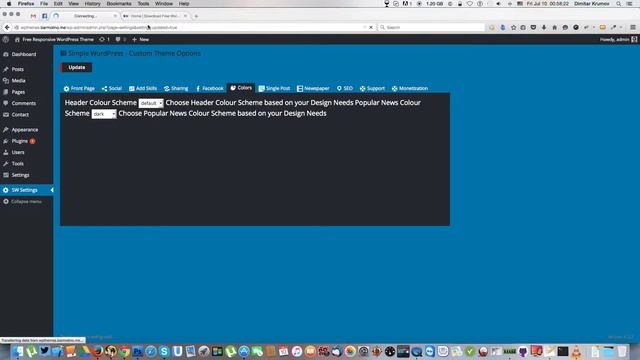Open the Apple menu
Screen dimensions: 640x360
[x=9, y=4]
